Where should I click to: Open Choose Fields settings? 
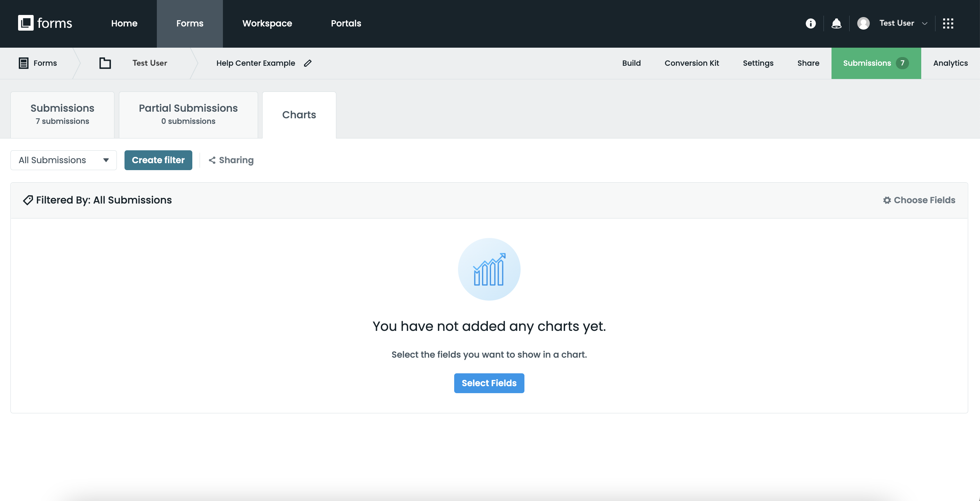(x=919, y=200)
